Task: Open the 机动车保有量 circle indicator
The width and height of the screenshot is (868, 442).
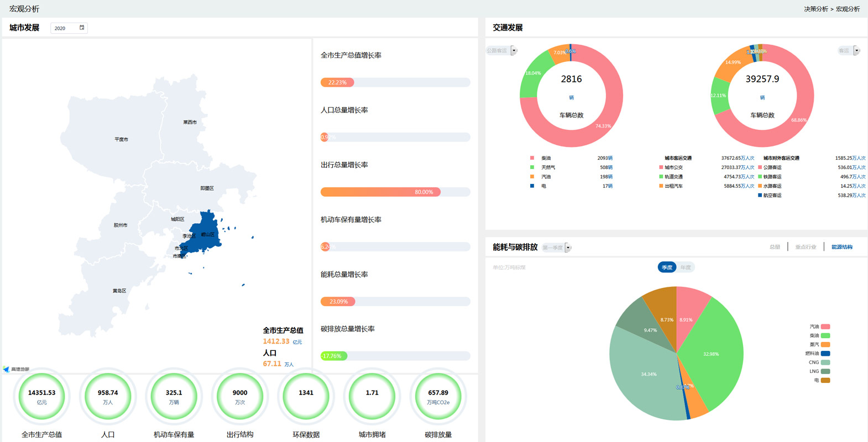Action: (x=174, y=397)
